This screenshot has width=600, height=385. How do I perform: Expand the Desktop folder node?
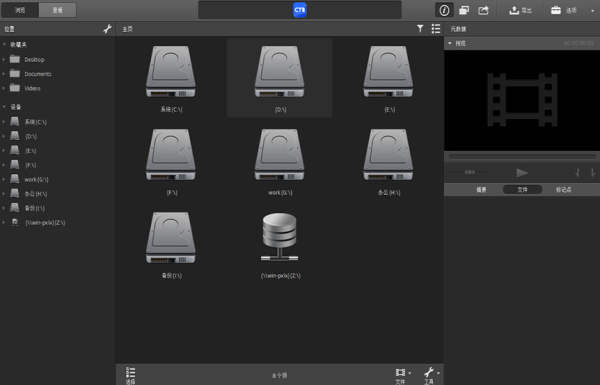[x=4, y=59]
